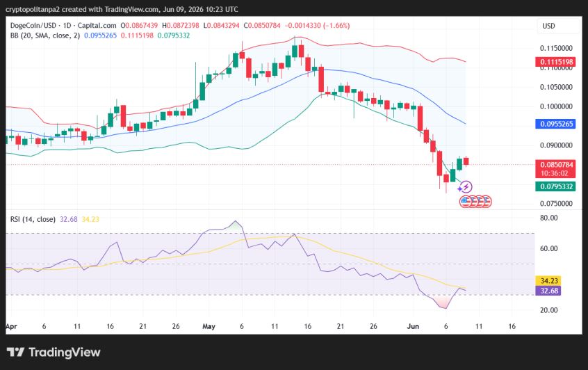588x370 pixels.
Task: Click the Jun label on the time axis
Action: pyautogui.click(x=413, y=326)
